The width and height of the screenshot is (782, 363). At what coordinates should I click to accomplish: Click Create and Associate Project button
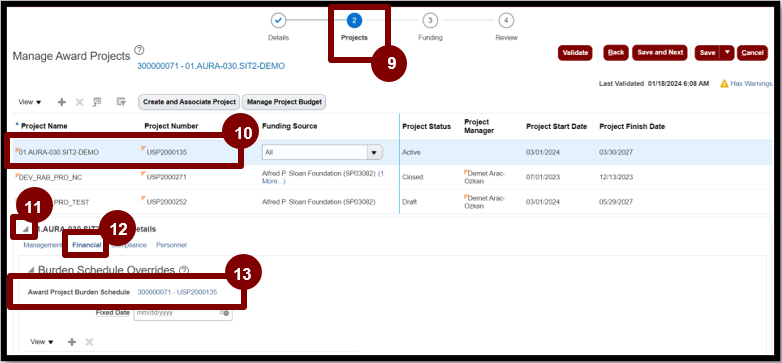tap(190, 102)
